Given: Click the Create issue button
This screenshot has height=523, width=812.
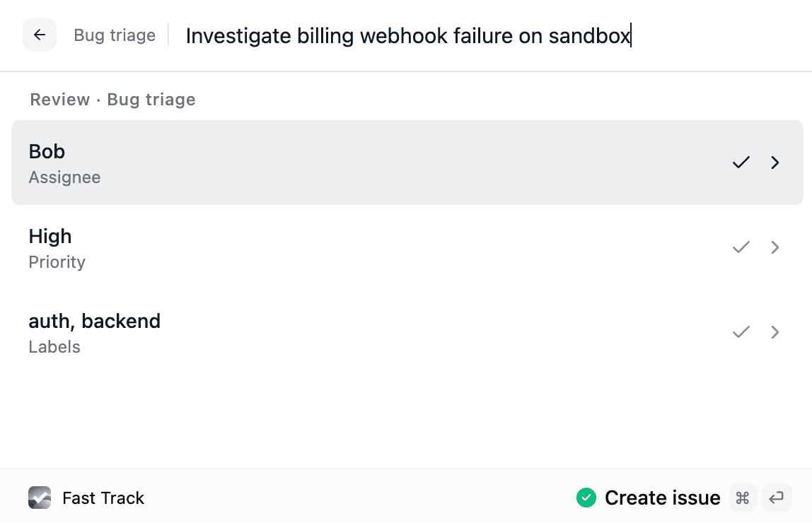Looking at the screenshot, I should point(663,498).
